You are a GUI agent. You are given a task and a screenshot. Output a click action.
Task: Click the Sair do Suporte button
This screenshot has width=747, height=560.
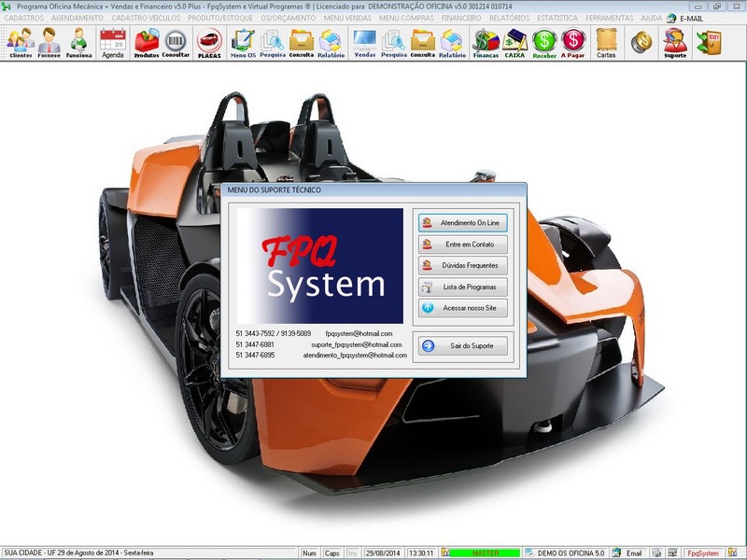pos(462,345)
